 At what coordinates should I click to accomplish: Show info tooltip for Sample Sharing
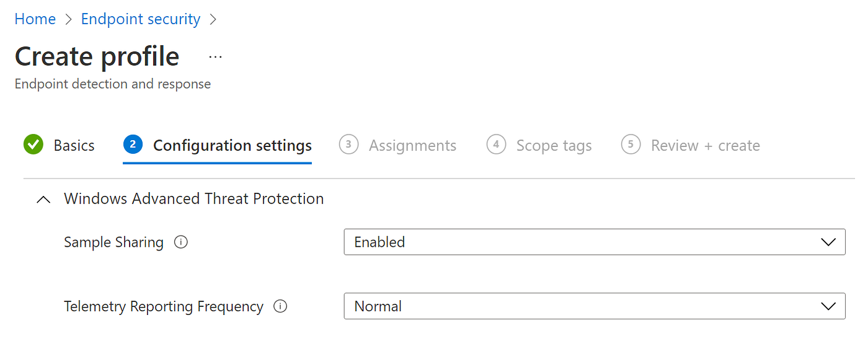pos(181,242)
